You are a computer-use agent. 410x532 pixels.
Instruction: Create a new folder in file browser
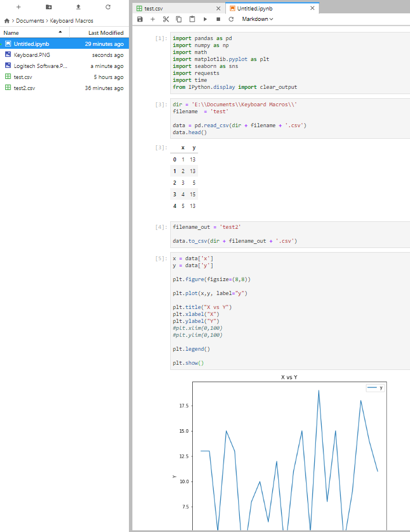(x=49, y=7)
